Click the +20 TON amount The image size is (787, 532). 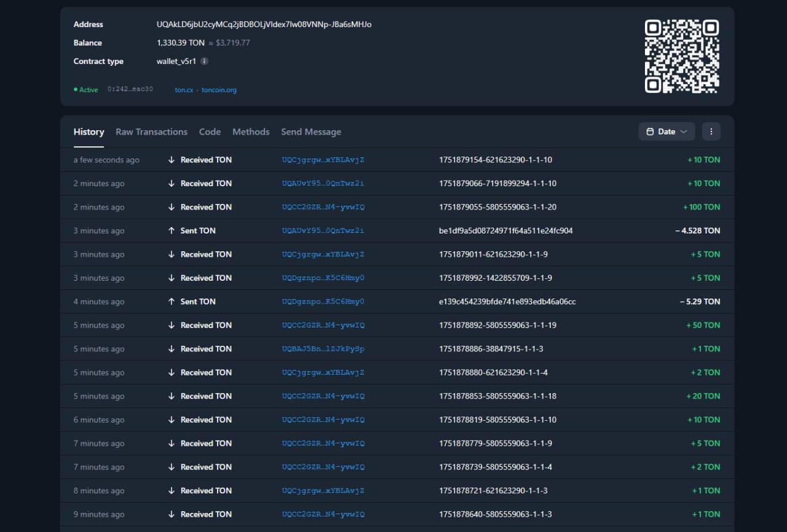point(703,396)
